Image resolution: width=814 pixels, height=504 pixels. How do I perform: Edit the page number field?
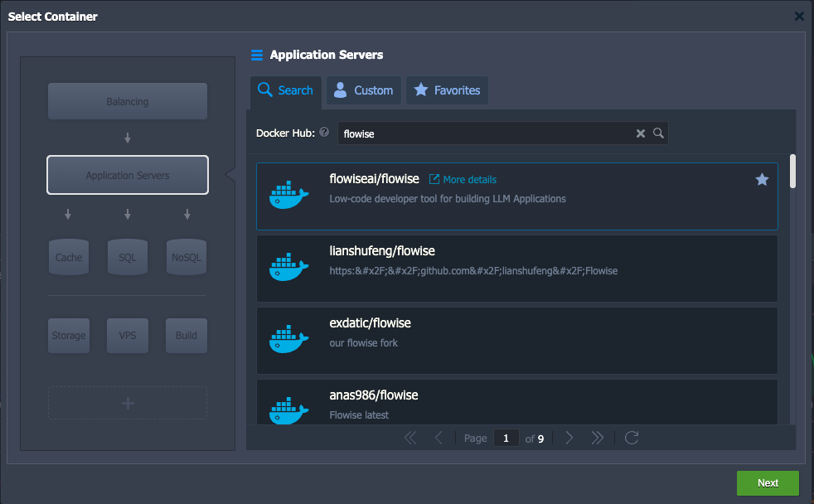tap(506, 438)
